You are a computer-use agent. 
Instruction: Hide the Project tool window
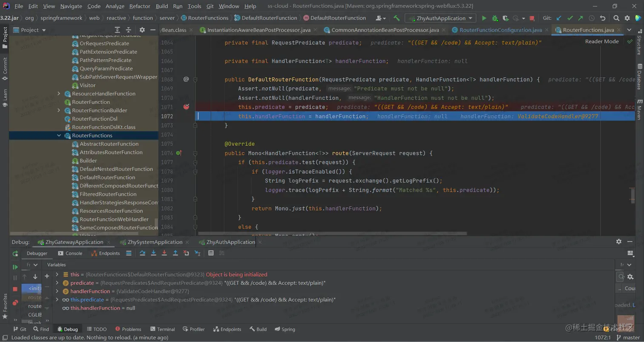[153, 30]
